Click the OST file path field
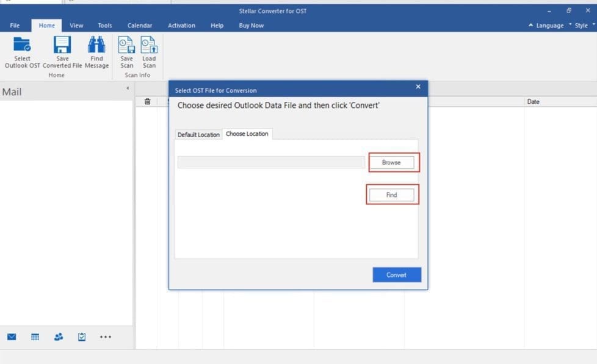 pyautogui.click(x=271, y=163)
